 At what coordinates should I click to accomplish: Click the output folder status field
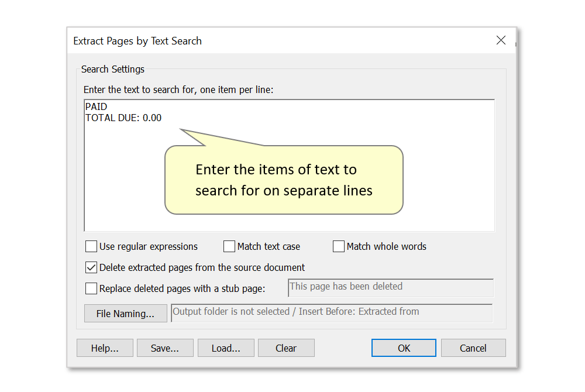click(x=332, y=312)
